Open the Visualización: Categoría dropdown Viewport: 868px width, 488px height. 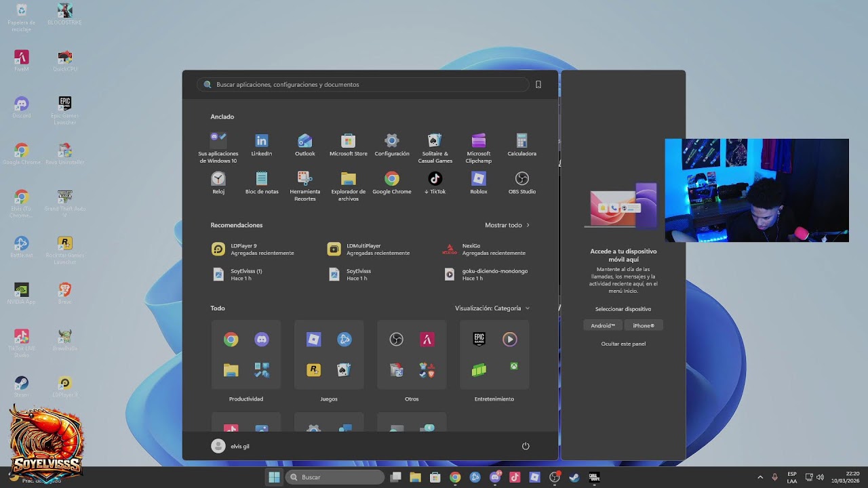tap(492, 308)
